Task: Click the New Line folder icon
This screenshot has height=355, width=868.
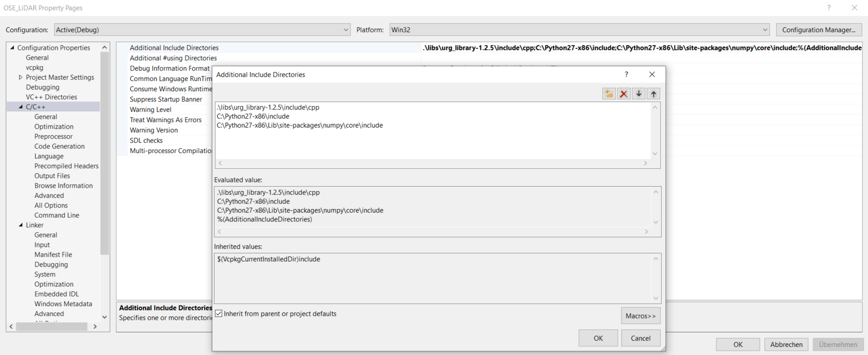Action: pos(609,94)
